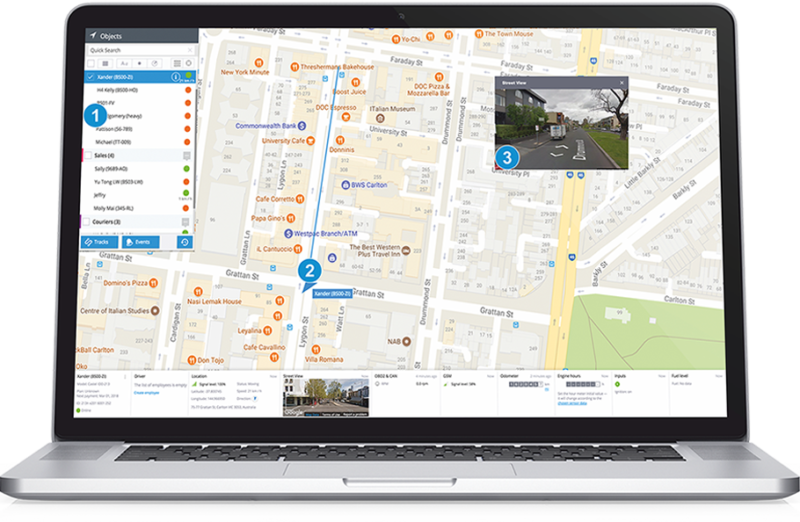Check the Couriers (3) group checkbox

point(86,222)
